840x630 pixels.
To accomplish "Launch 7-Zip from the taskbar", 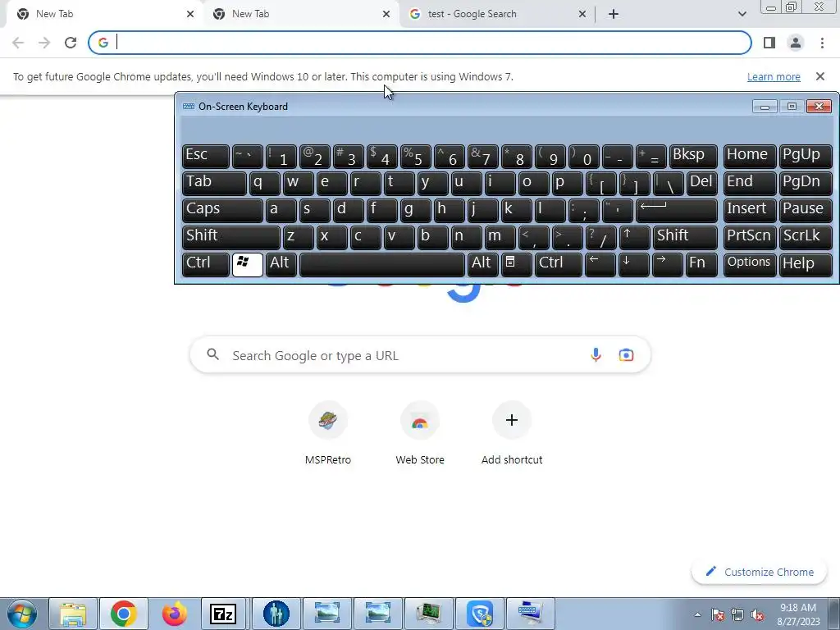I will (x=223, y=614).
